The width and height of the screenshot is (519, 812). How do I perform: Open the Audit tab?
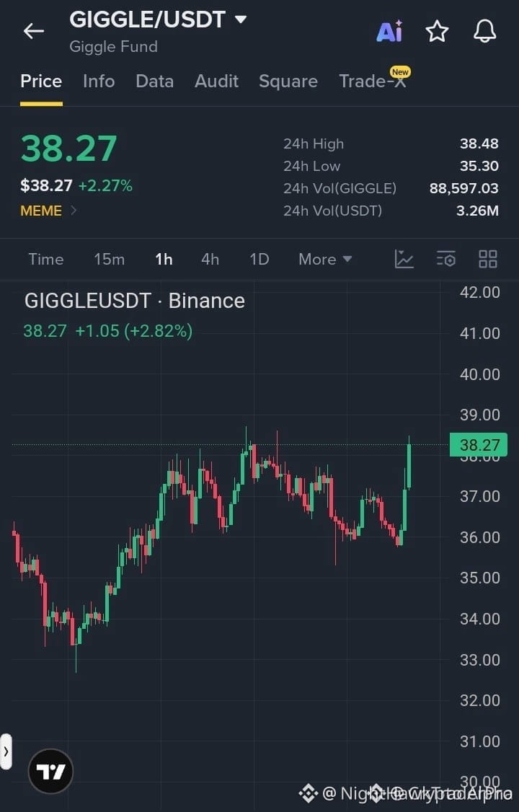(216, 81)
